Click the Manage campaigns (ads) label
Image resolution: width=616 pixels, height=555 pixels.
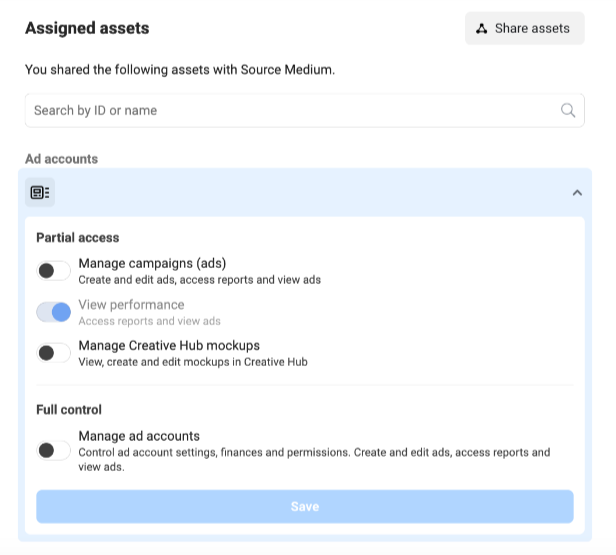152,264
